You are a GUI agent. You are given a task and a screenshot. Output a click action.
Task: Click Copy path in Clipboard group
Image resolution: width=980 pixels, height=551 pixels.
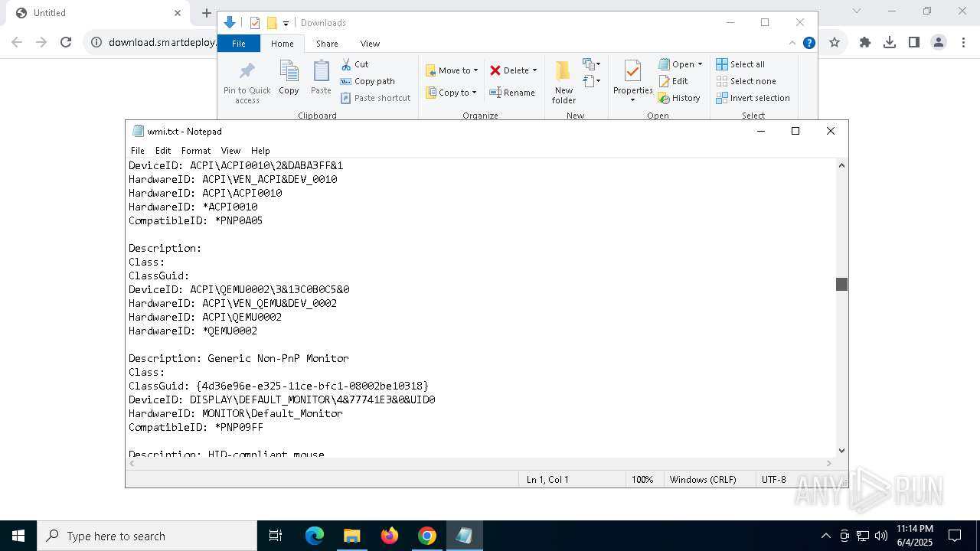point(367,81)
